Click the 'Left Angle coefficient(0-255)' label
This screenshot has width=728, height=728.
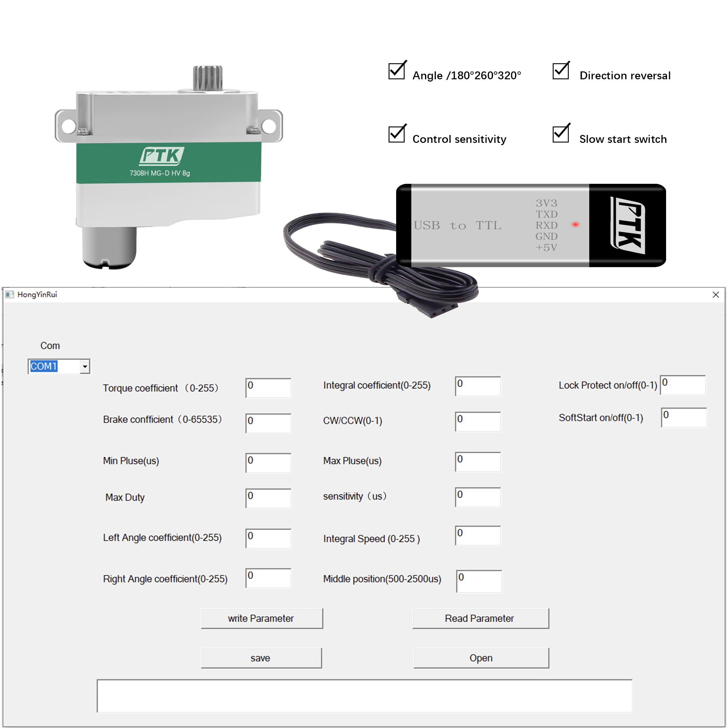(x=163, y=538)
